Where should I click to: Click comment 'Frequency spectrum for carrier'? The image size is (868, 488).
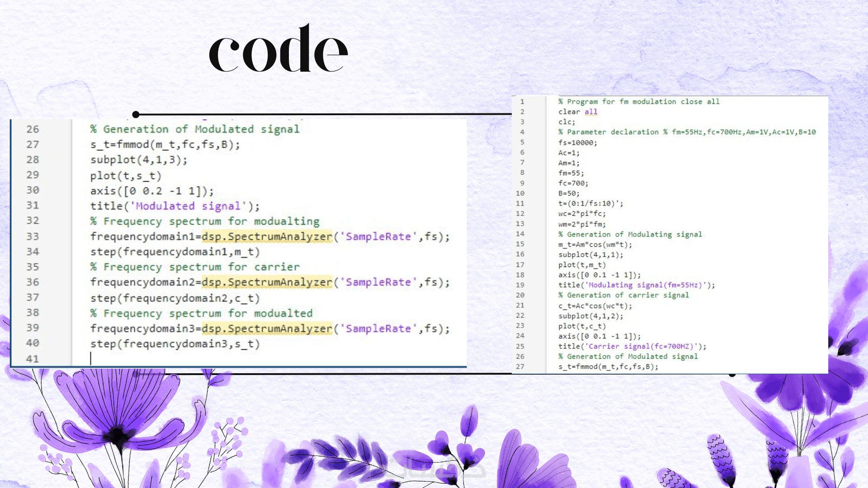click(x=195, y=267)
